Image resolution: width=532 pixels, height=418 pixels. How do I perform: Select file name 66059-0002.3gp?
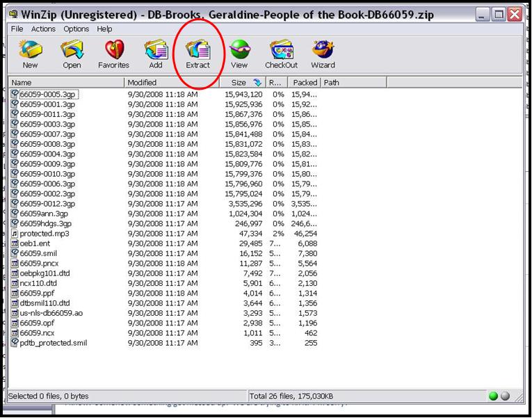pyautogui.click(x=47, y=194)
